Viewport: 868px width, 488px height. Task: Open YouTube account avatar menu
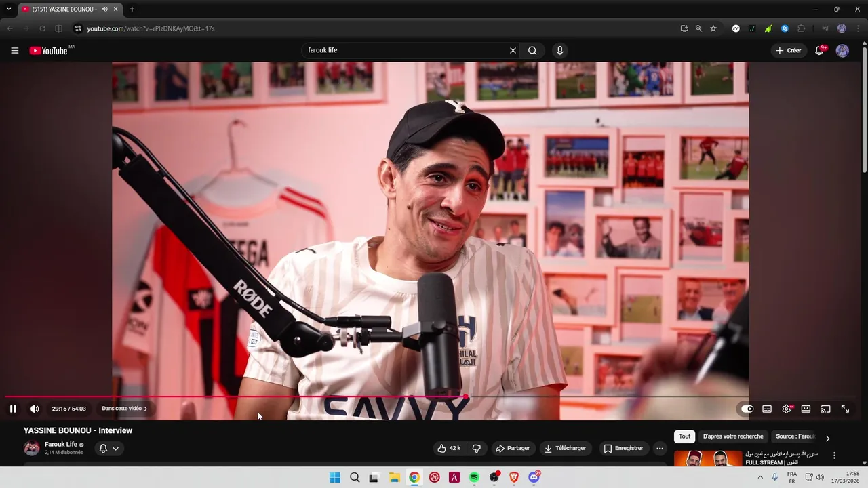(x=842, y=51)
